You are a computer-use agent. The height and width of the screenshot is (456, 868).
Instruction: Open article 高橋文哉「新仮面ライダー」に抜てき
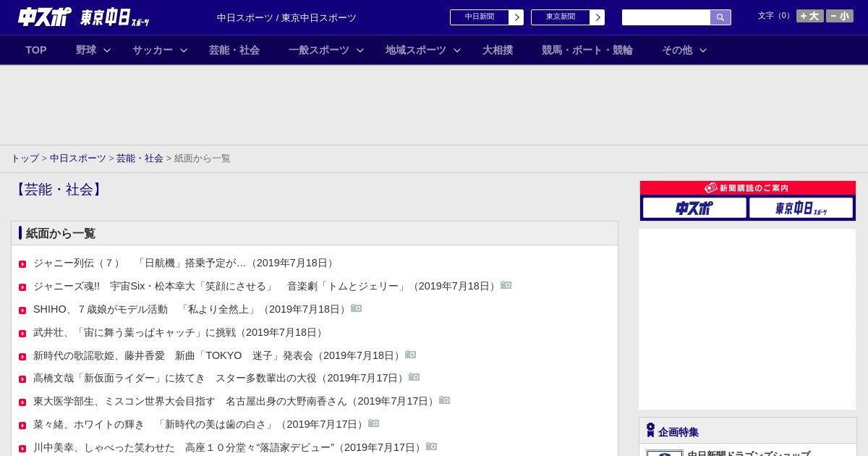coord(221,378)
